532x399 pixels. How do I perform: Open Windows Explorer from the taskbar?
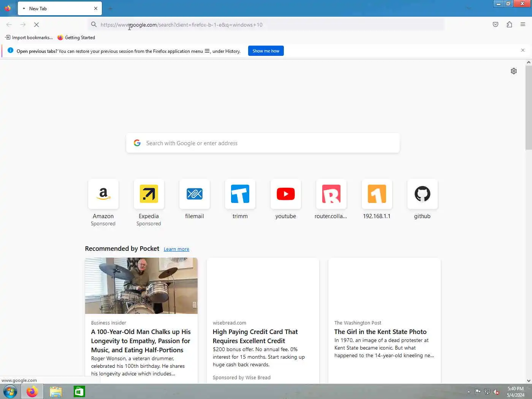tap(56, 391)
